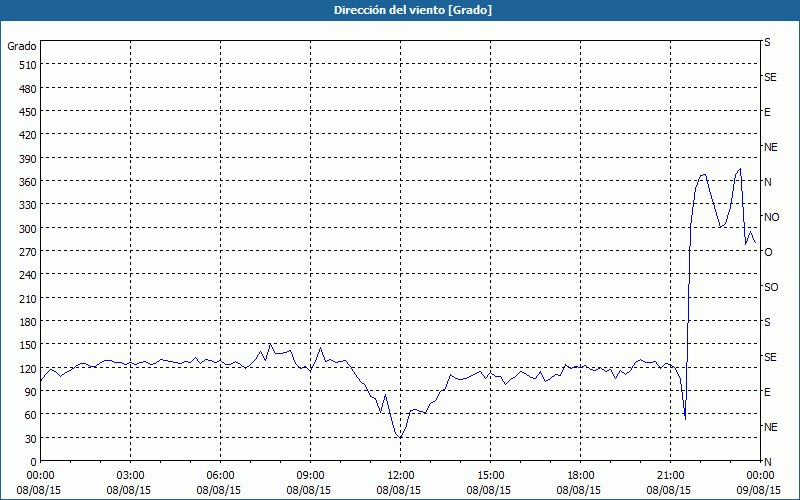800x500 pixels.
Task: Select the 21:00 time label on x-axis
Action: (670, 476)
